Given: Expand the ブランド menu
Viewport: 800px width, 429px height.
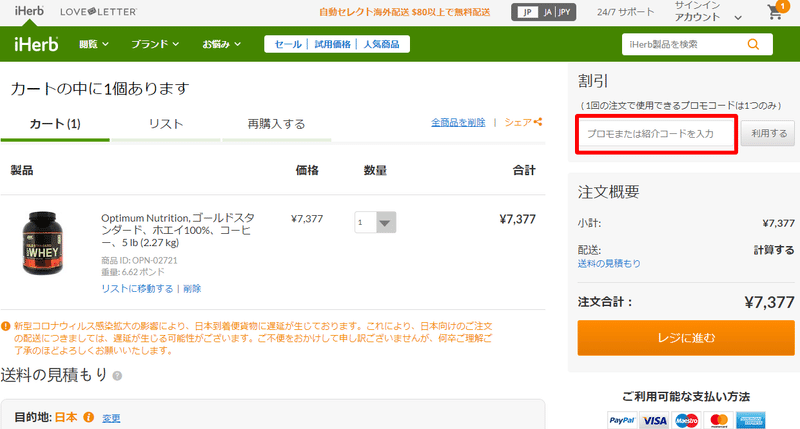Looking at the screenshot, I should 155,44.
